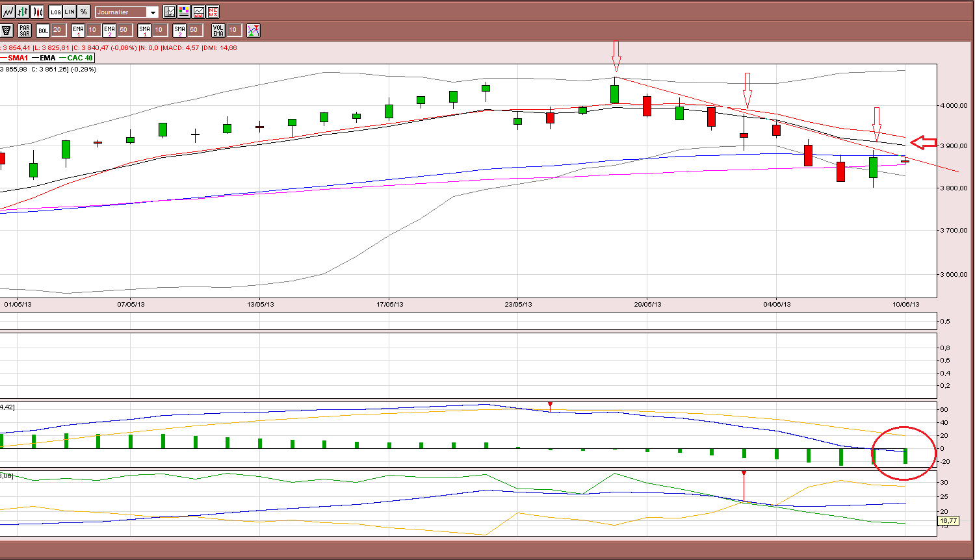Toggle the EMA 1 indicator

(x=78, y=30)
